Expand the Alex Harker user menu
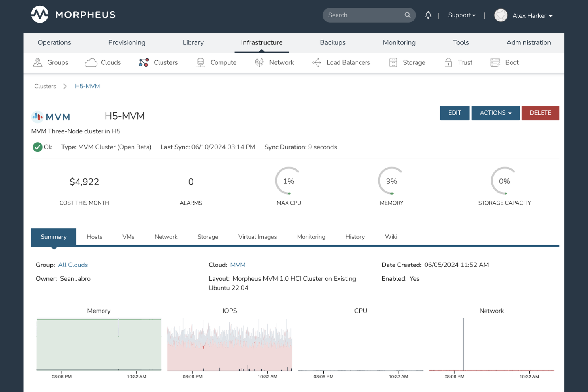This screenshot has width=588, height=392. (532, 16)
